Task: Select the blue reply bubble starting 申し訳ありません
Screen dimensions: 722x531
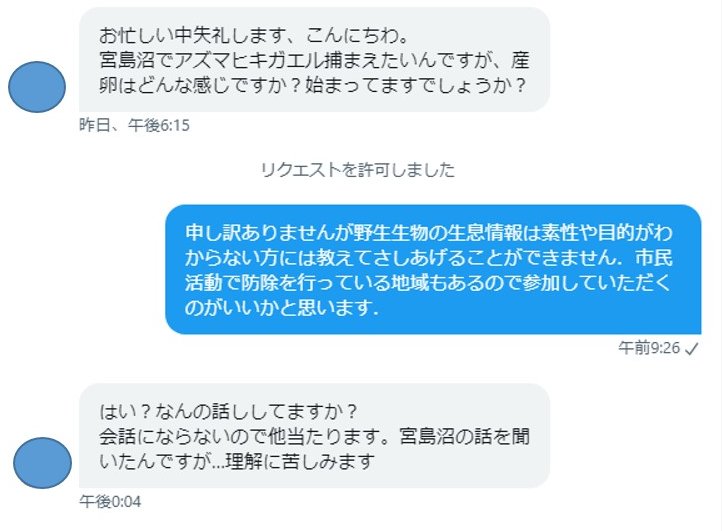Action: [433, 269]
